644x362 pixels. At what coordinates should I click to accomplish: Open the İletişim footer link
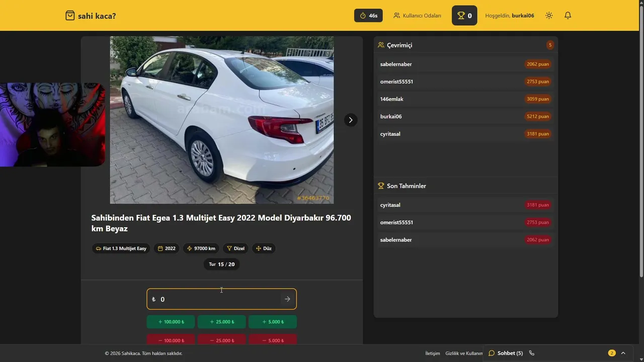pos(432,353)
